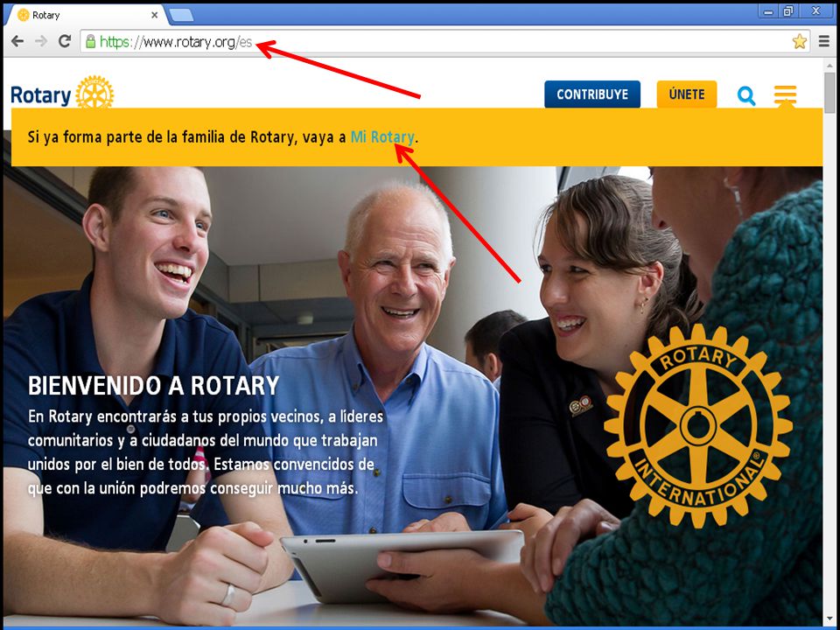Minimize the browser window
Screen dimensions: 840x630
click(x=769, y=10)
